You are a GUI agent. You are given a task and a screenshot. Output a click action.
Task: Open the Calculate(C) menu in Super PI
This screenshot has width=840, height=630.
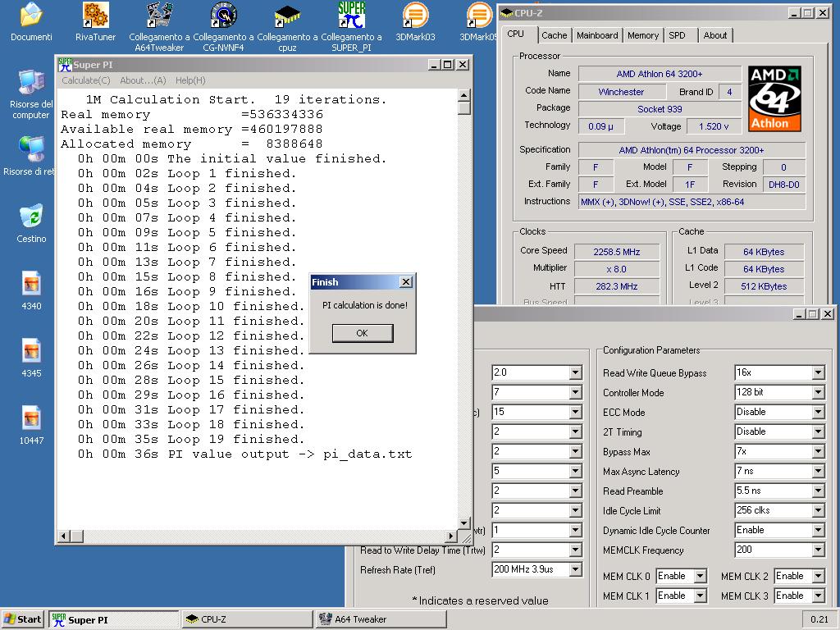85,80
